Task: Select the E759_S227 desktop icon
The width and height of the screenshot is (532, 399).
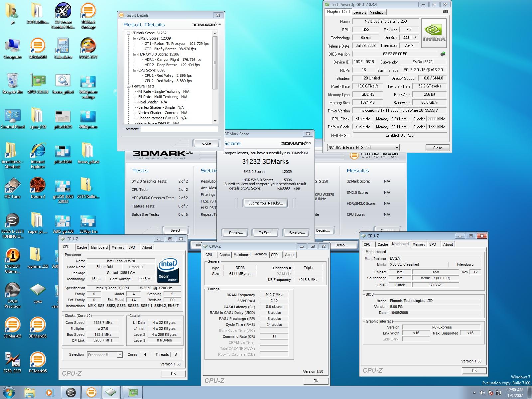Action: click(x=12, y=363)
